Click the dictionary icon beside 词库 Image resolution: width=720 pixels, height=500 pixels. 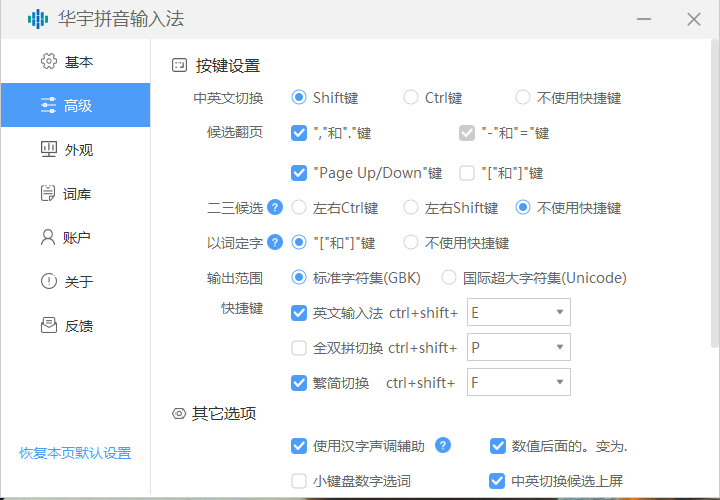point(48,194)
